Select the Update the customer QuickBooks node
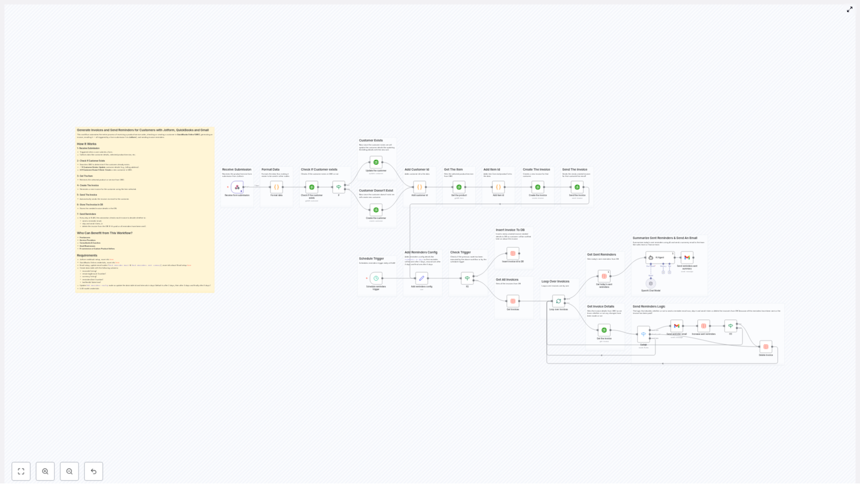Image resolution: width=860 pixels, height=504 pixels. [376, 161]
